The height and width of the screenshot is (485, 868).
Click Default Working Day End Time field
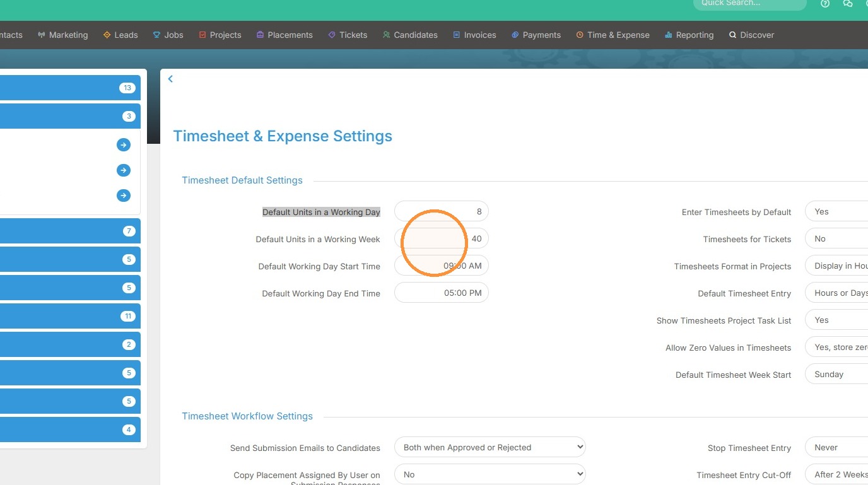click(442, 293)
